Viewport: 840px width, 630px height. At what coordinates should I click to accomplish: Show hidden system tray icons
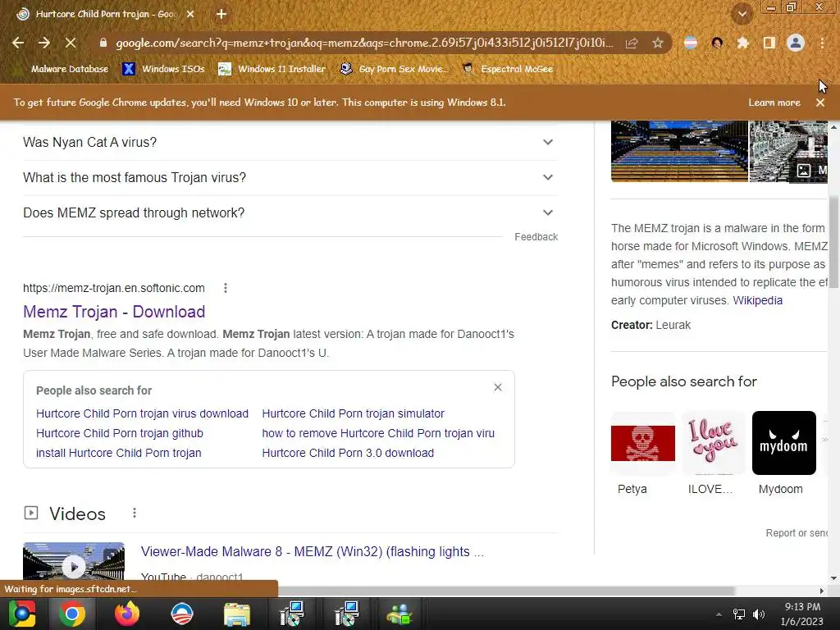point(719,614)
